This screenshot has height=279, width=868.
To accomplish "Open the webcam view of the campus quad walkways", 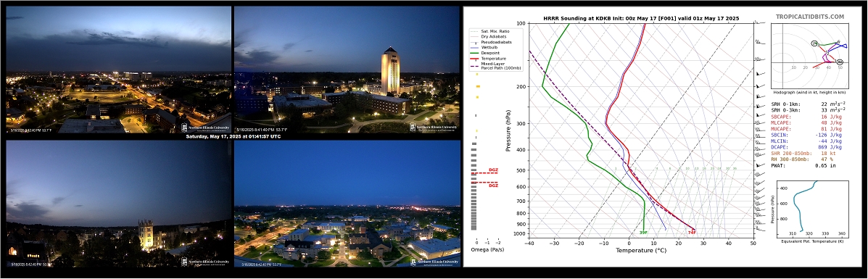I will [x=347, y=204].
